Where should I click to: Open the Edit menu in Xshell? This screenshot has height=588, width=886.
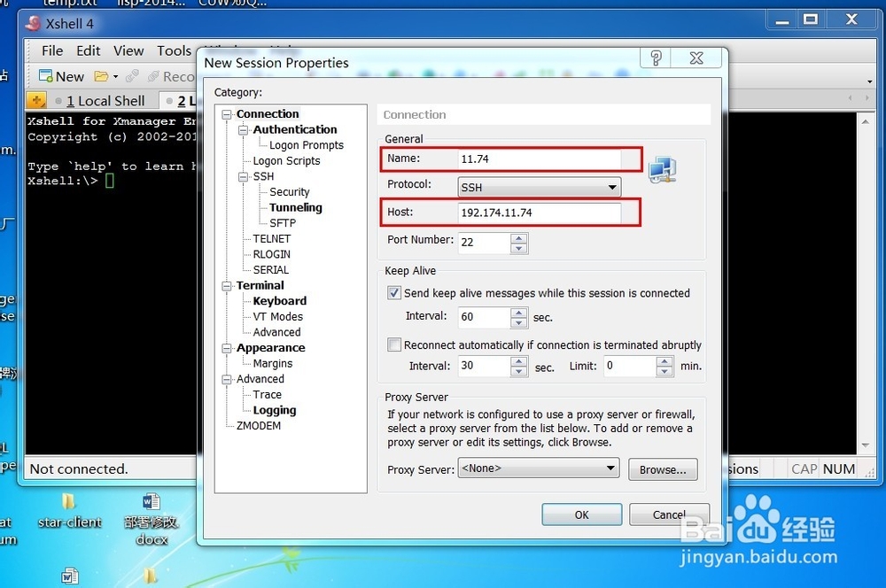pyautogui.click(x=88, y=50)
